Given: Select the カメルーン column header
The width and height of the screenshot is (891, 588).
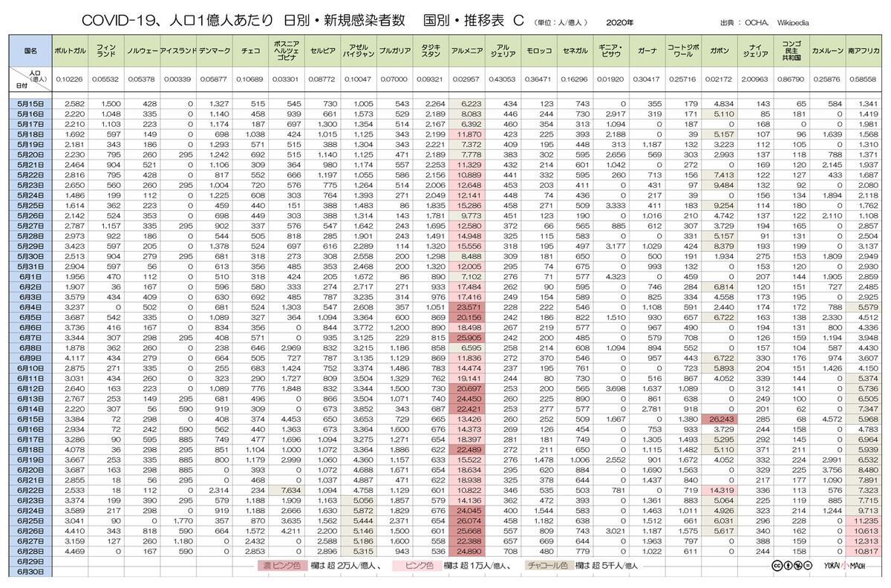Looking at the screenshot, I should 828,50.
